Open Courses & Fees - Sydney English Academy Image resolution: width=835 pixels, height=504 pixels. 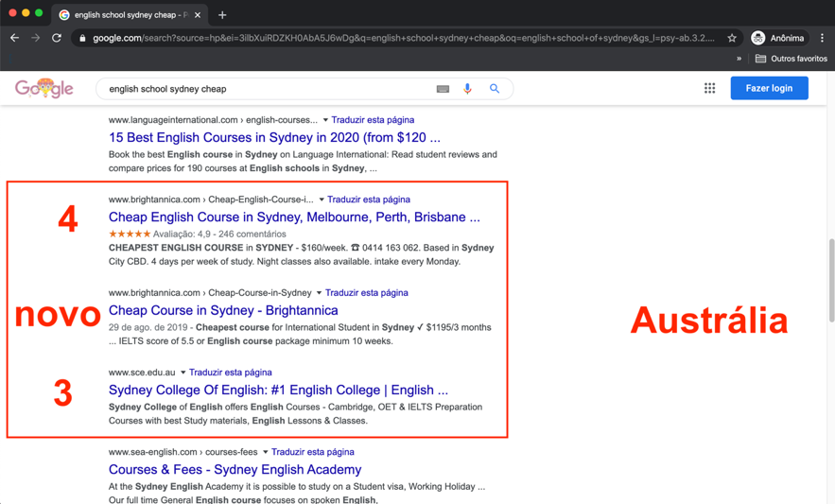(x=235, y=469)
